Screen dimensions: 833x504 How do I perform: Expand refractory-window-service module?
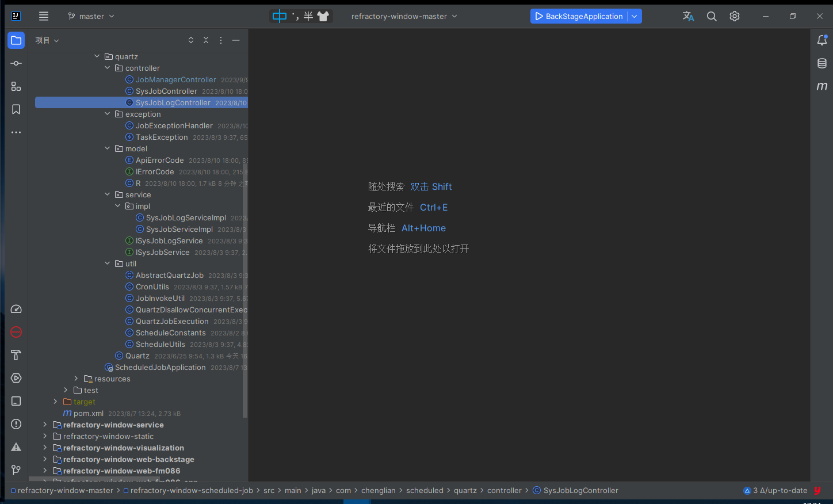[x=45, y=425]
